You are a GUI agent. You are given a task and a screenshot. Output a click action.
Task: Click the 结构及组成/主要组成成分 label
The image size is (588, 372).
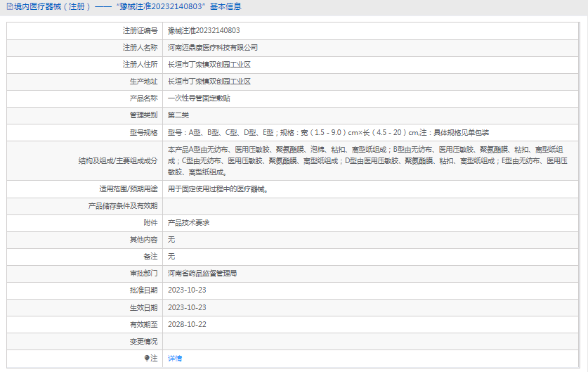coord(118,160)
